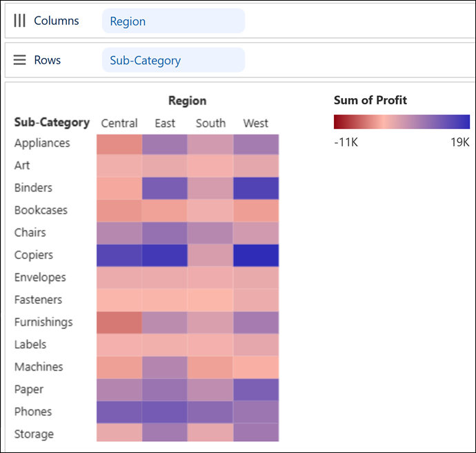Click the Columns shelf label
Viewport: 476px width, 453px height.
[56, 21]
